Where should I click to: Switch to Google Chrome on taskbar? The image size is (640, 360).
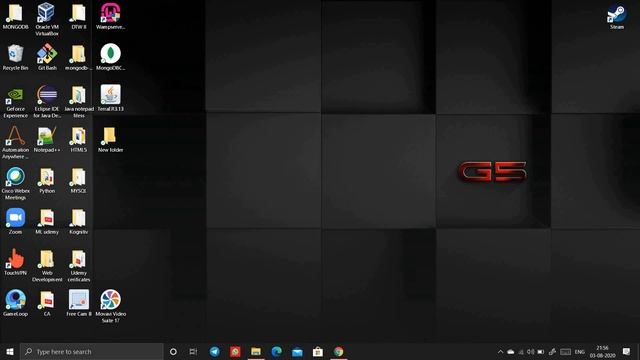[338, 351]
